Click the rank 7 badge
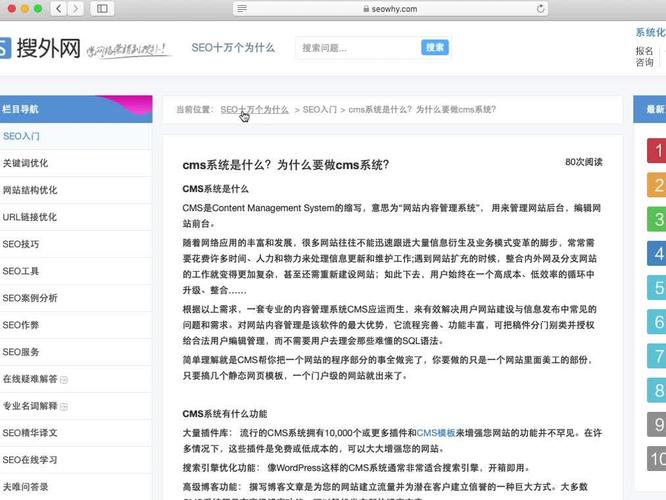666x500 pixels. click(x=657, y=356)
